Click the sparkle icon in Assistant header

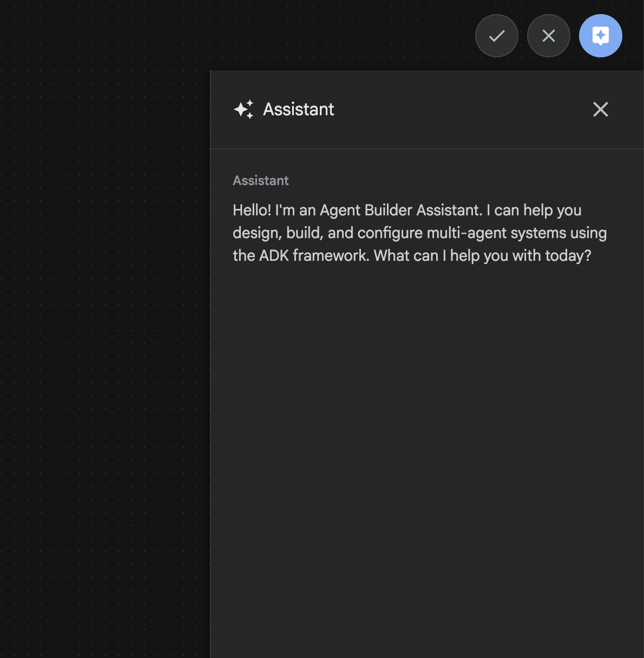point(244,109)
